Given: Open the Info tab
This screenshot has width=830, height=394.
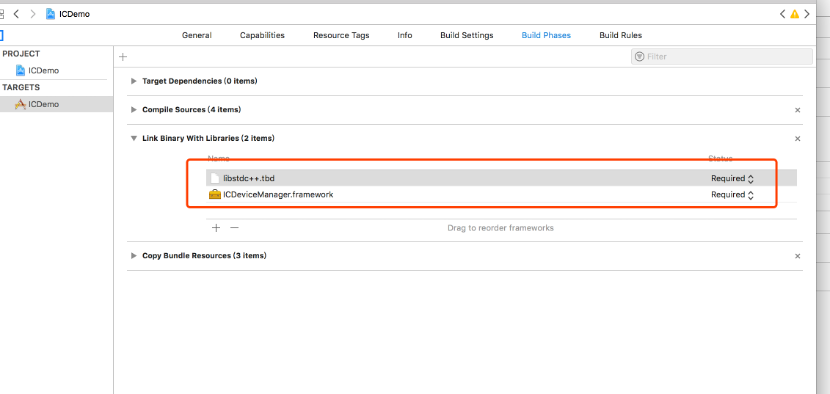Looking at the screenshot, I should click(x=405, y=35).
